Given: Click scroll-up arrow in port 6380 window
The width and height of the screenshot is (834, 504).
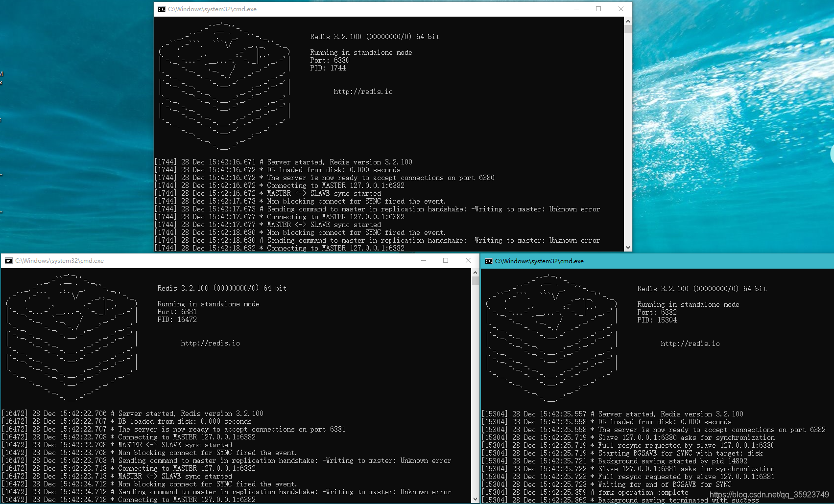Looking at the screenshot, I should click(x=628, y=21).
